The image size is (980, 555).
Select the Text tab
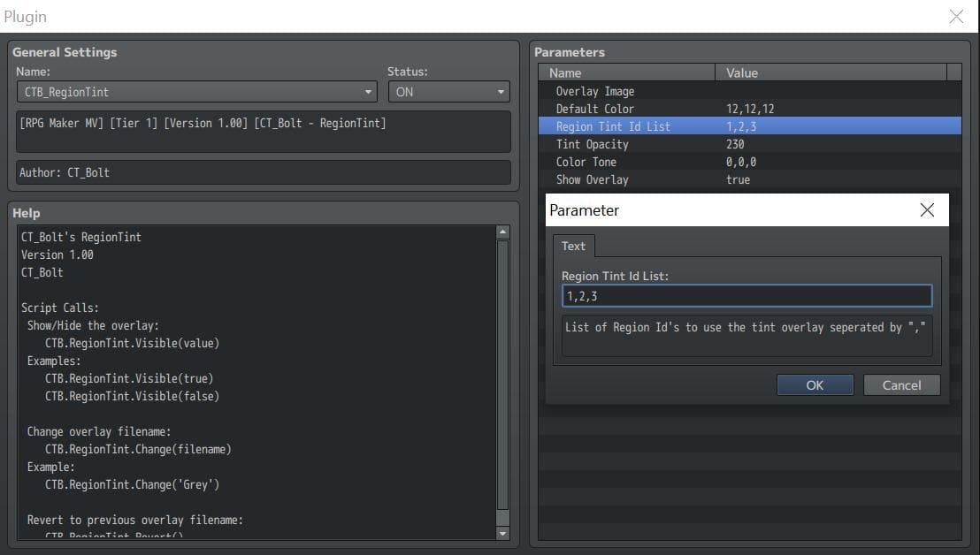point(574,246)
